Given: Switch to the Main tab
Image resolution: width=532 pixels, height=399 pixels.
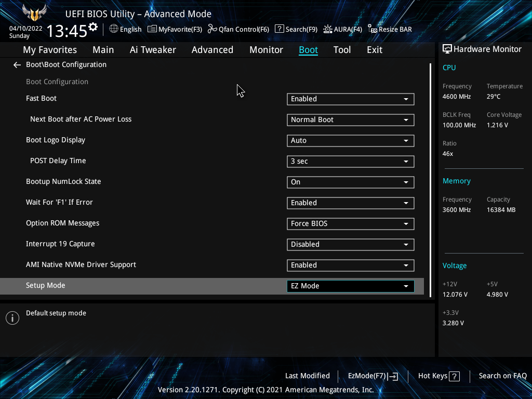Looking at the screenshot, I should [103, 50].
